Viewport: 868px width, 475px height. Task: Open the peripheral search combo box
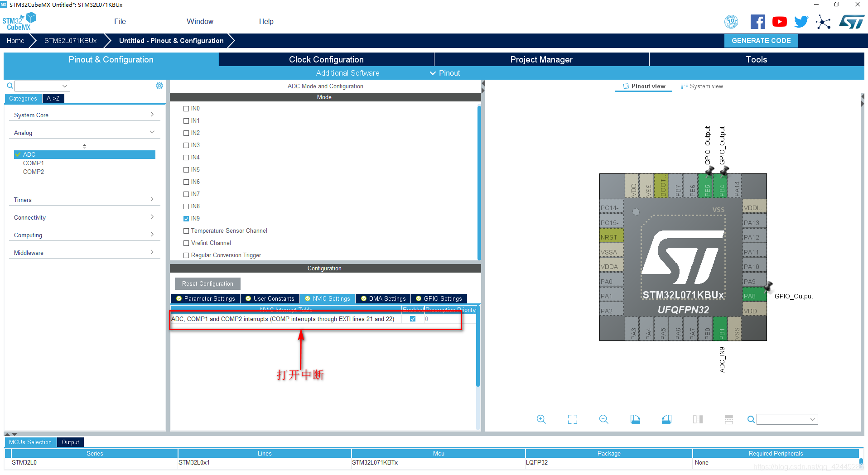[x=42, y=86]
